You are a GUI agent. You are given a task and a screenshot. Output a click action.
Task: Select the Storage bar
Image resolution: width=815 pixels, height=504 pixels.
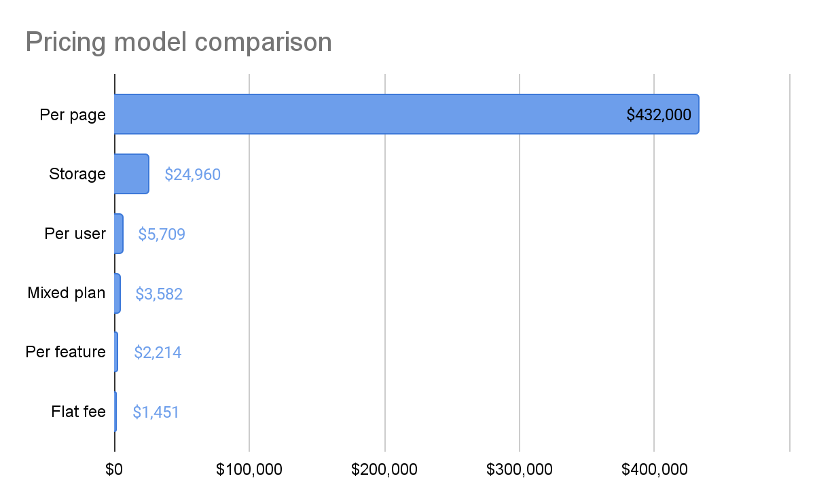(131, 174)
